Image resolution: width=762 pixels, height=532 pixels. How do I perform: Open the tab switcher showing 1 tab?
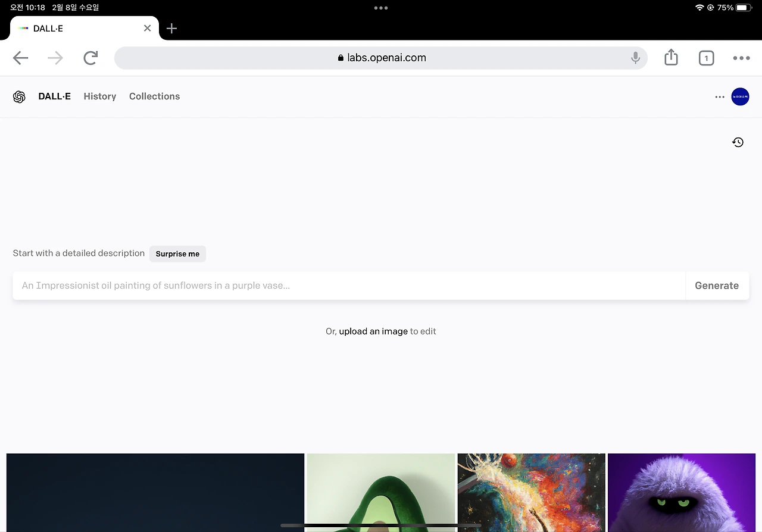pos(706,58)
